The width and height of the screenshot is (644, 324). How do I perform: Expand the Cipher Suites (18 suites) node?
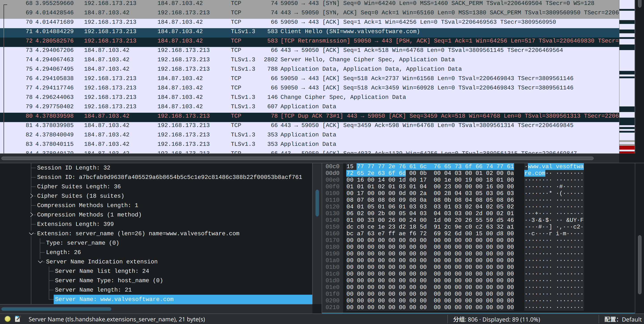tap(32, 196)
